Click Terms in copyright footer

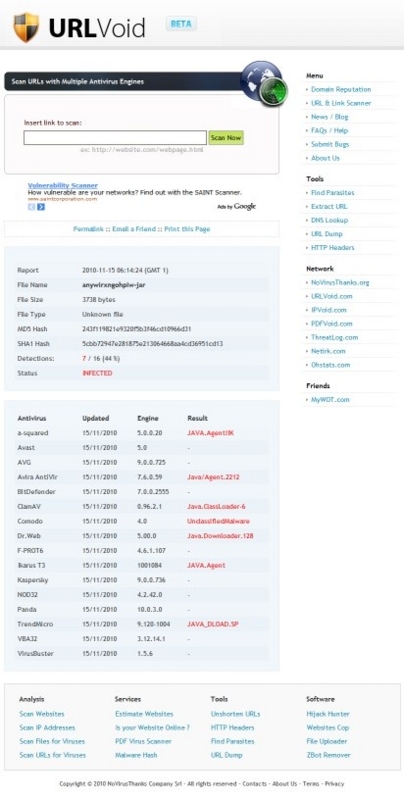(311, 784)
